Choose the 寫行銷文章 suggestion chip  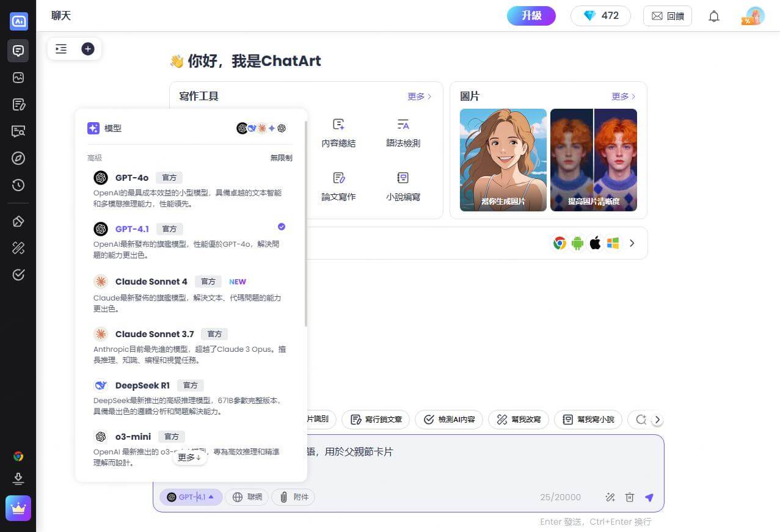click(376, 420)
